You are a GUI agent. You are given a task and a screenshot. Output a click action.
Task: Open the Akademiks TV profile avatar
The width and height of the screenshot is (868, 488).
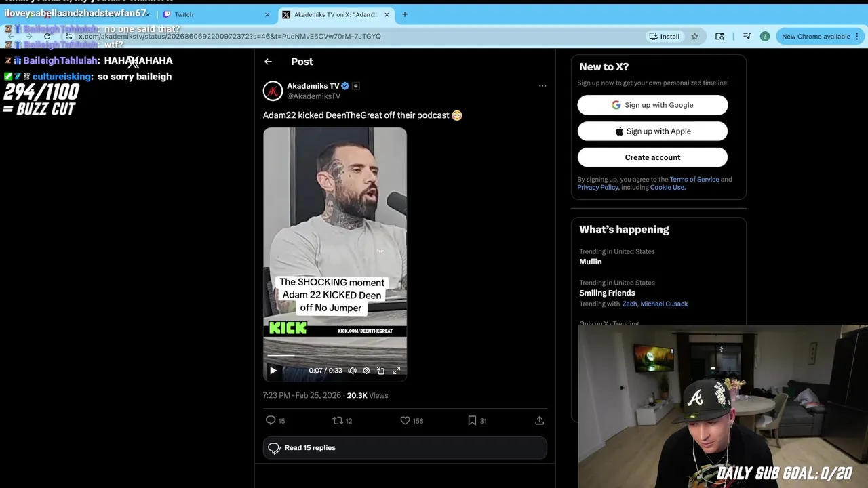point(273,91)
